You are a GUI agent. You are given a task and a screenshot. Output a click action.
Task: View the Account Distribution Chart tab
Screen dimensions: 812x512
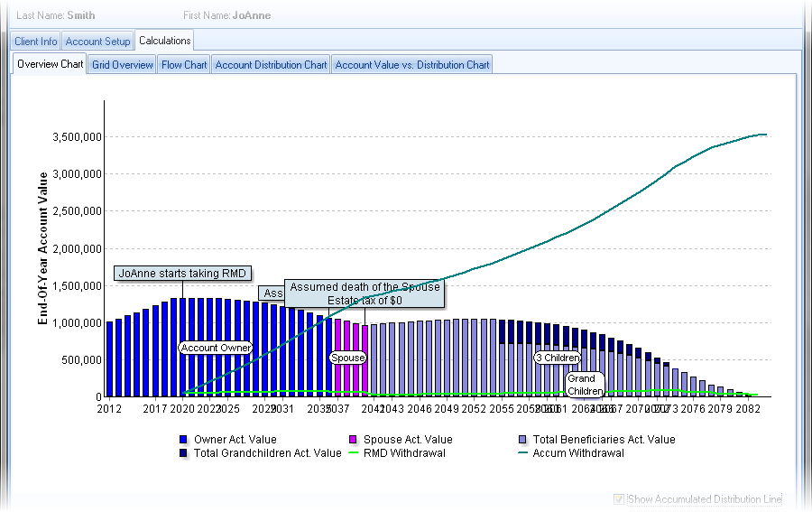[x=271, y=65]
